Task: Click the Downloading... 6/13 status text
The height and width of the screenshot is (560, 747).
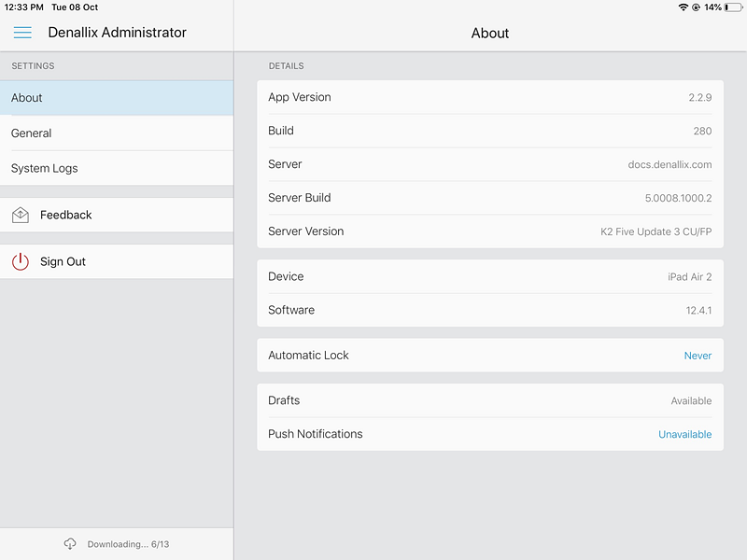Action: tap(128, 544)
